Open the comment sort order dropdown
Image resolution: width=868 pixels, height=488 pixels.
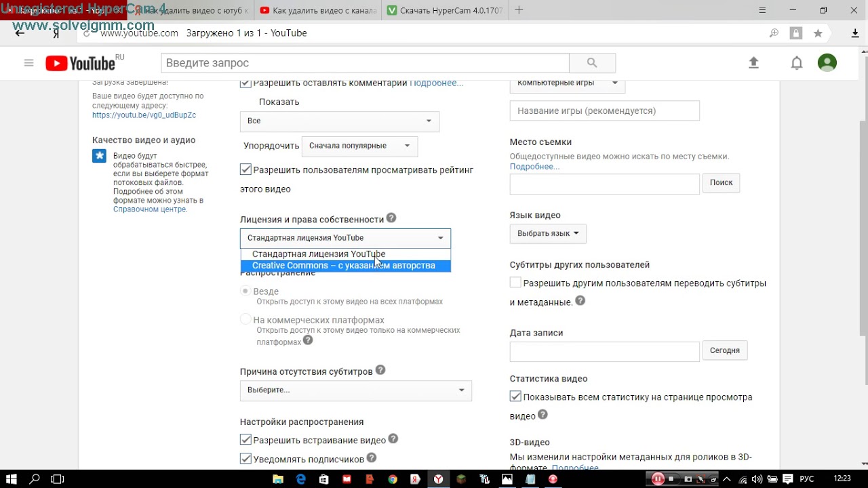tap(359, 146)
